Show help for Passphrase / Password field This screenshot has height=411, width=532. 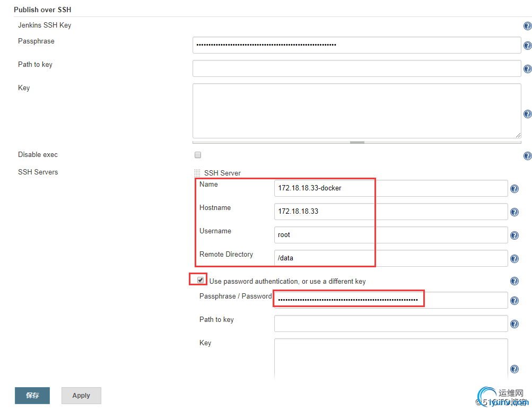[x=514, y=301]
